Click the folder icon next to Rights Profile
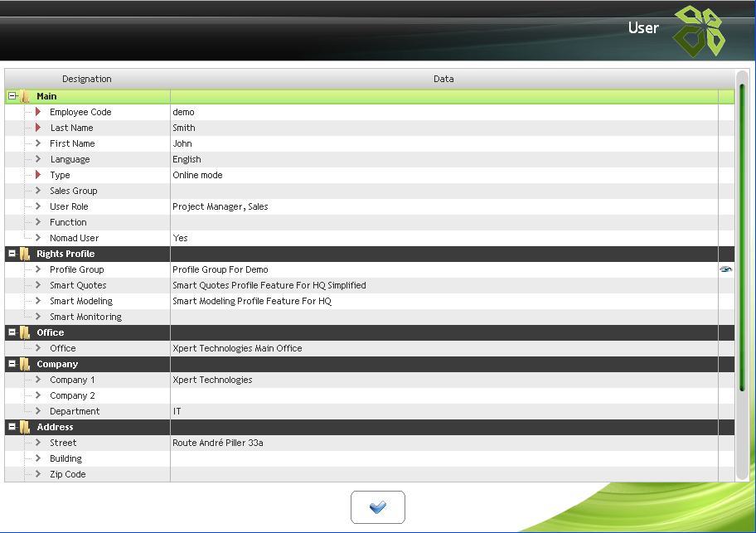Viewport: 756px width, 533px height. (25, 254)
